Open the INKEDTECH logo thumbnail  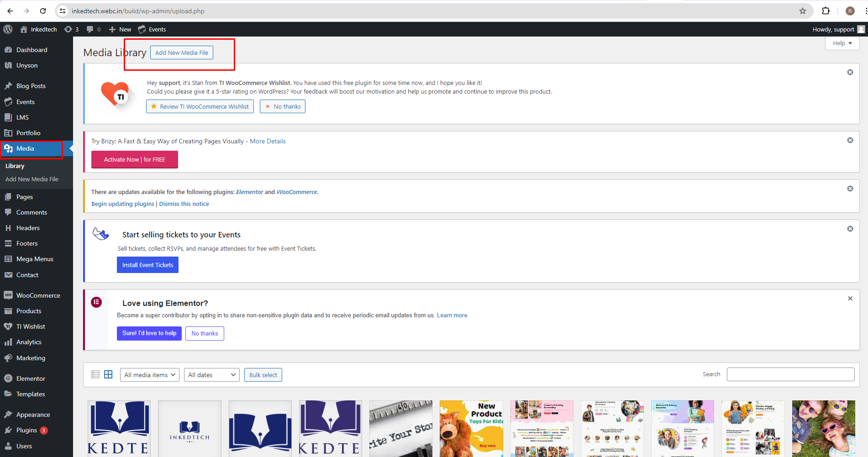pos(189,429)
